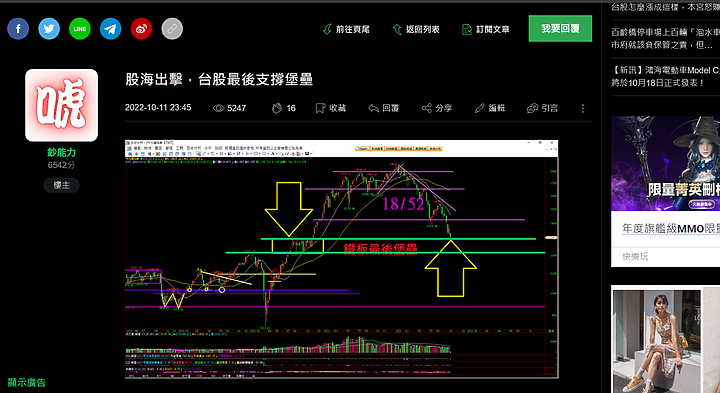Share via the LINE icon

79,29
